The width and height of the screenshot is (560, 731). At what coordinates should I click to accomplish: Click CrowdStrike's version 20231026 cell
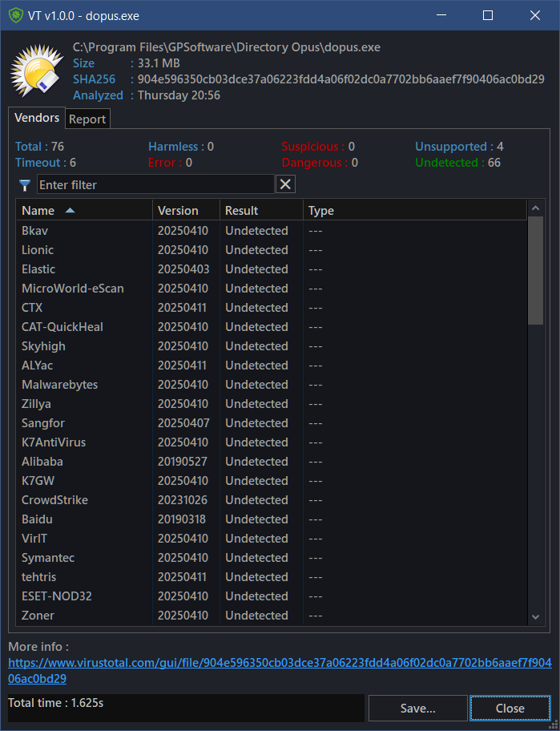click(x=183, y=500)
